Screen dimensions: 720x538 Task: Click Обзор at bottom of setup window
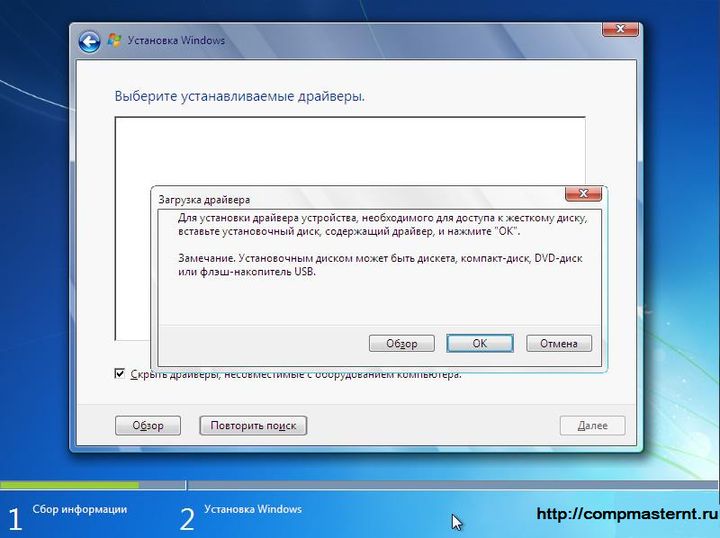tap(148, 426)
